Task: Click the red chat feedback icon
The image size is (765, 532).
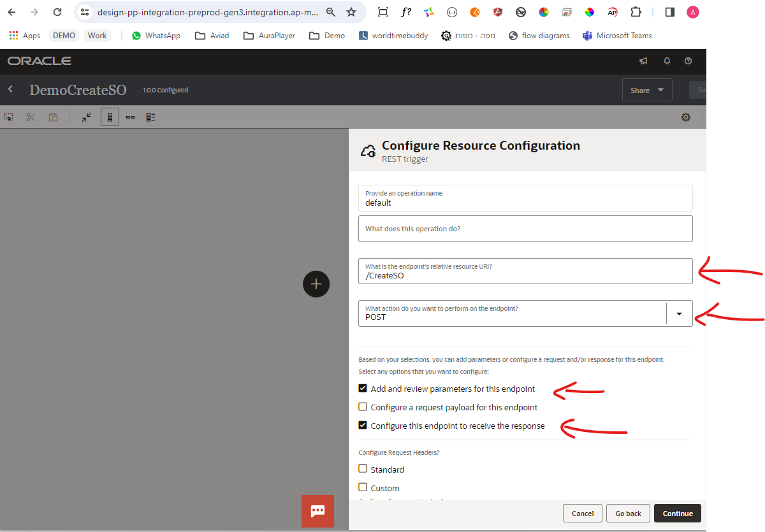Action: [317, 511]
